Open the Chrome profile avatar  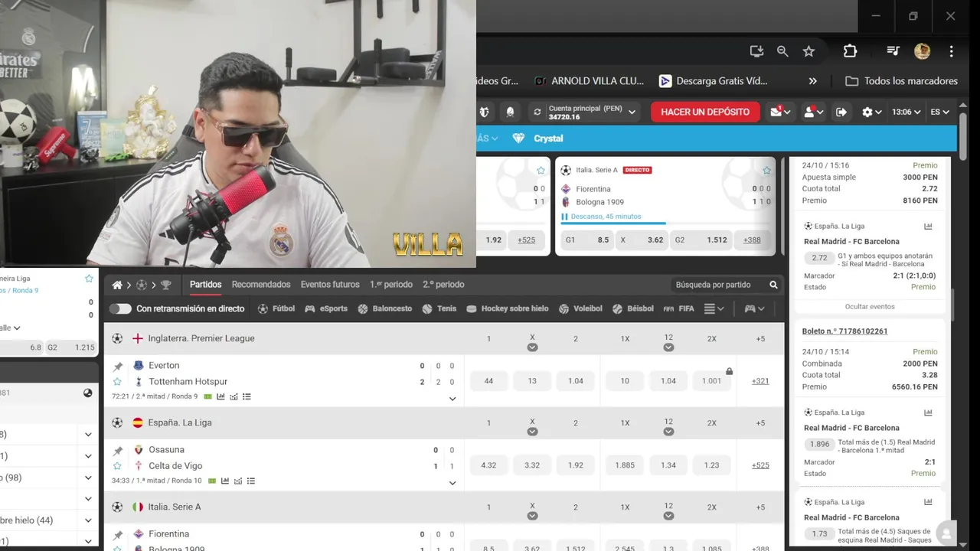click(922, 51)
